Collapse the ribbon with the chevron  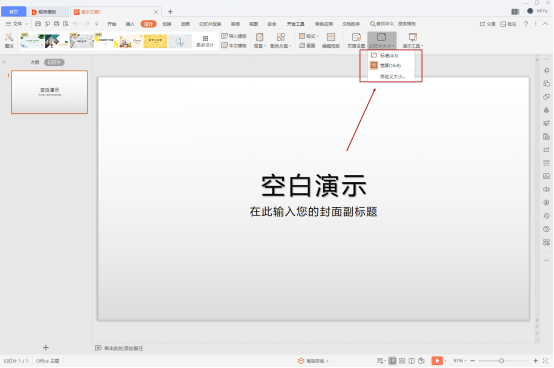(546, 24)
